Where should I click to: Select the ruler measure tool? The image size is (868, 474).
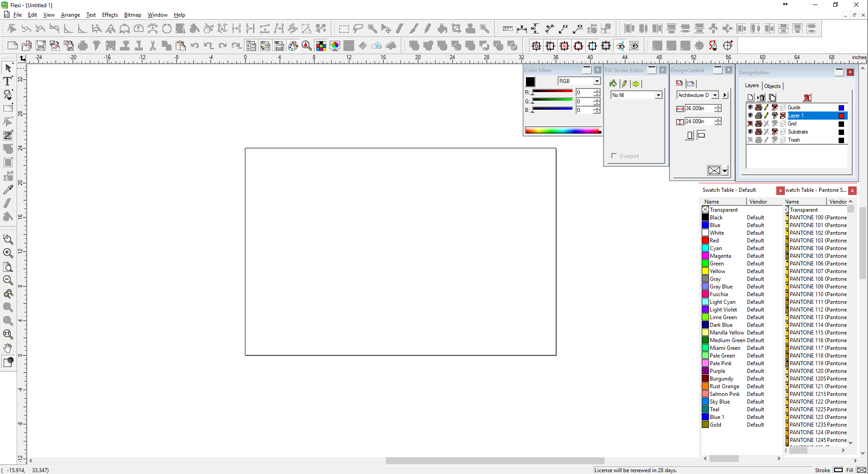tap(507, 29)
